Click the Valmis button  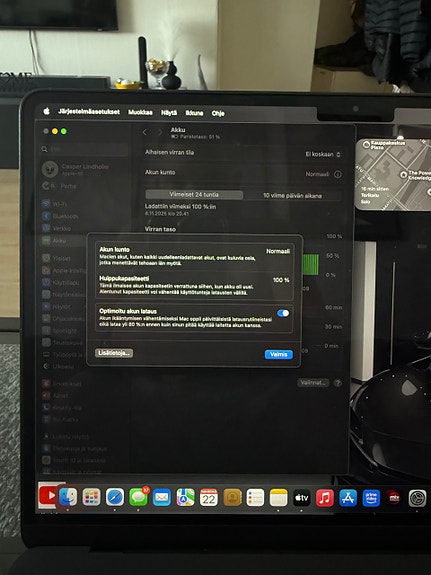click(x=279, y=354)
